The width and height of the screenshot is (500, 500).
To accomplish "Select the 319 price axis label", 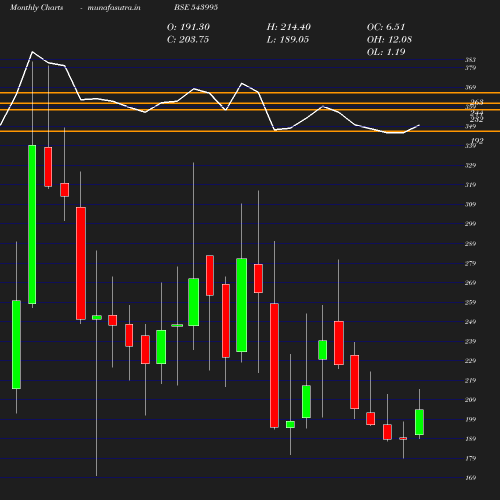I will [x=470, y=185].
